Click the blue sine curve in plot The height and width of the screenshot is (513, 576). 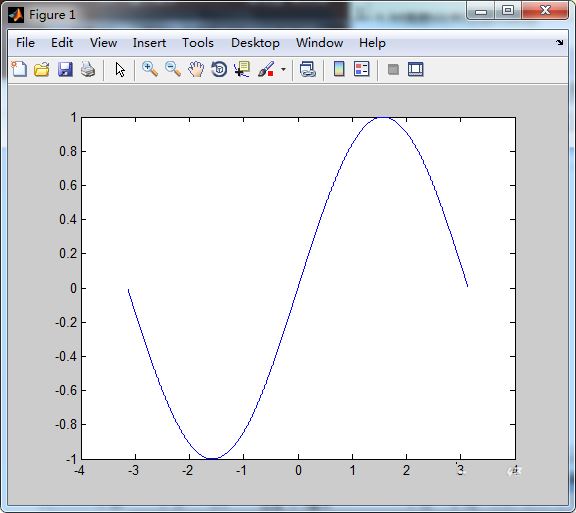point(298,288)
